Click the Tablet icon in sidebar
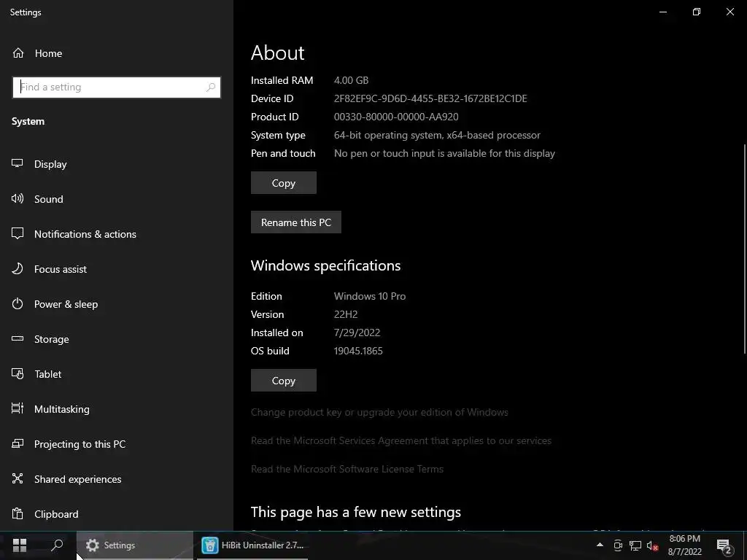Image resolution: width=747 pixels, height=560 pixels. click(18, 374)
